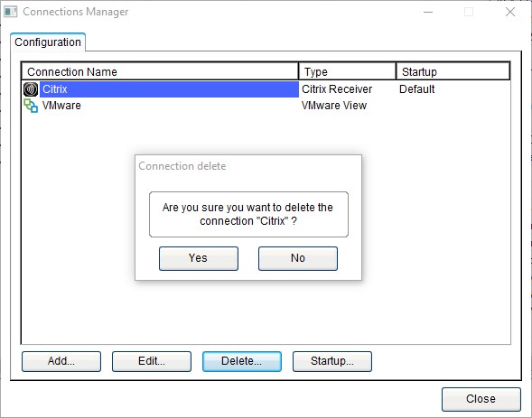Click the Startup column header
532x418 pixels.
pyautogui.click(x=453, y=71)
